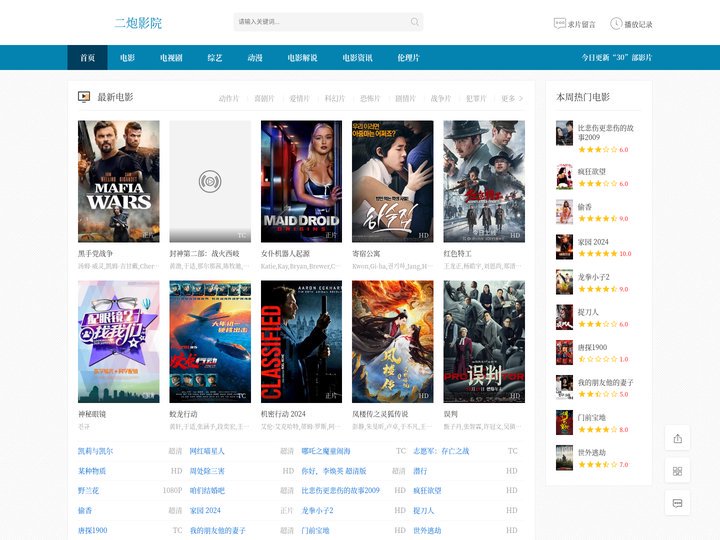Open 门前宝地 in hot sidebar
The height and width of the screenshot is (540, 720).
[591, 417]
